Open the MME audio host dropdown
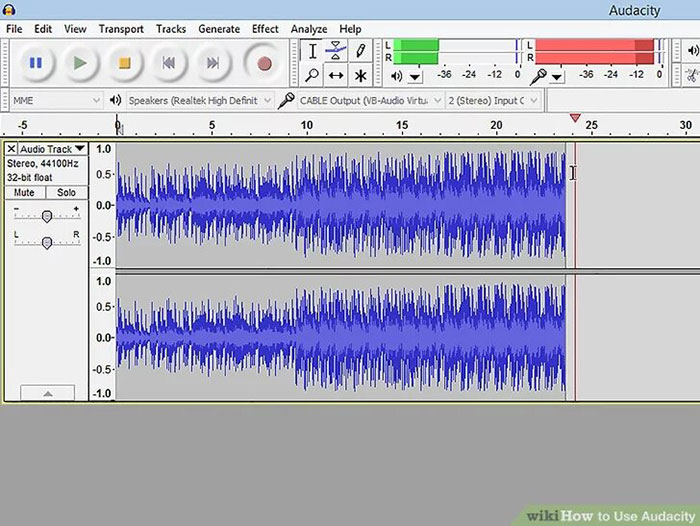Viewport: 700px width, 526px height. [x=56, y=100]
